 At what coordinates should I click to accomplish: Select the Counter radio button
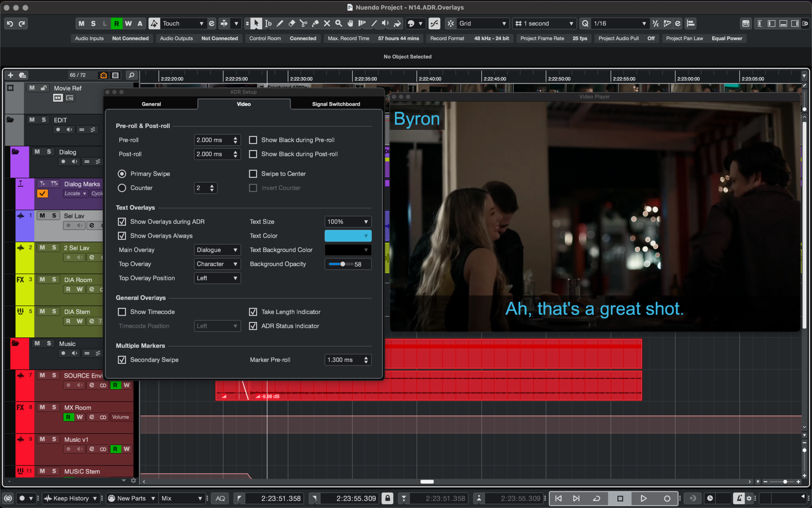[x=122, y=188]
